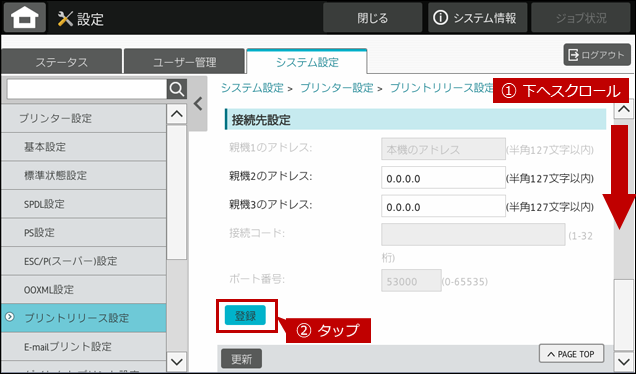Click the 接続コード input field
This screenshot has height=374, width=636.
[473, 234]
